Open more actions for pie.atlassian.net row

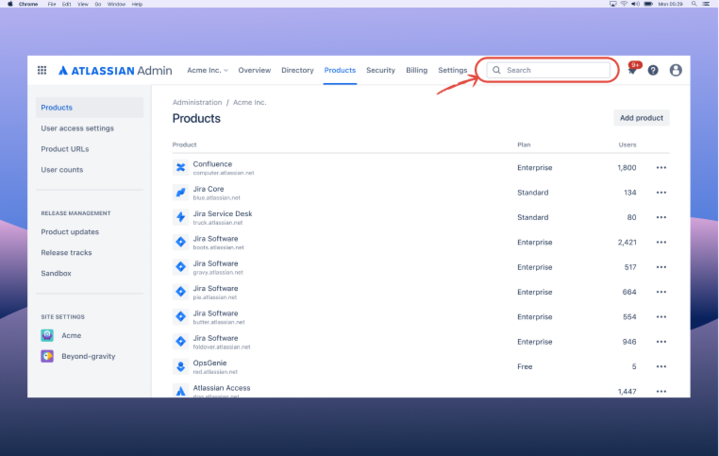(x=661, y=292)
